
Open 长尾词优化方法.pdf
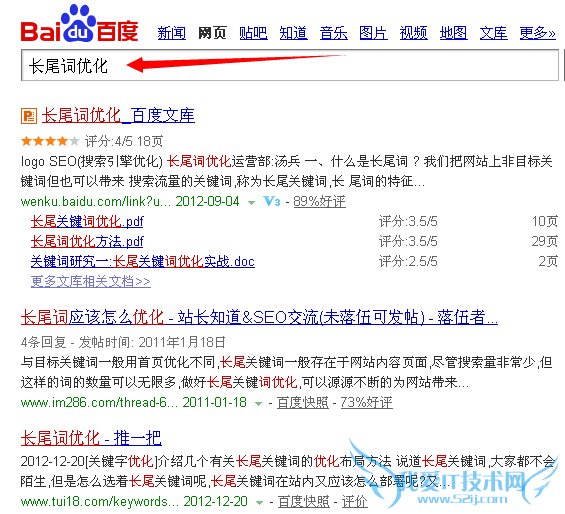point(87,241)
